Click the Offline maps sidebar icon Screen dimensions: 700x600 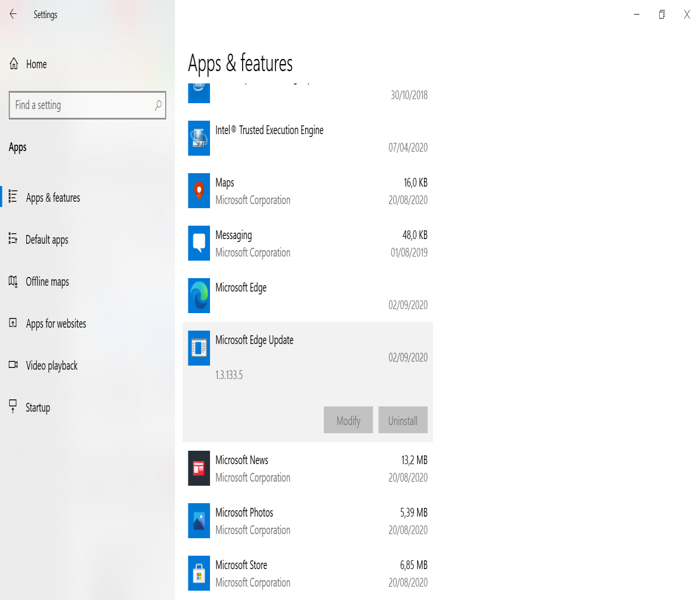[x=13, y=281]
